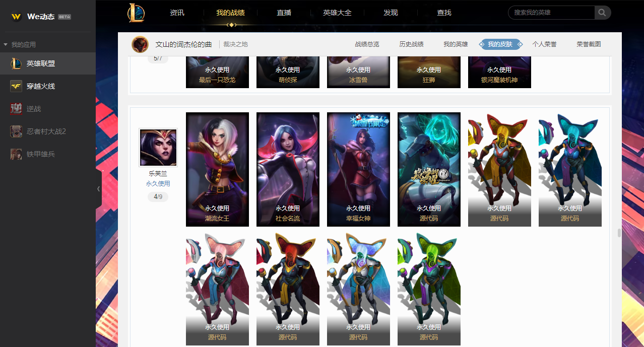Click the player profile avatar
Screen dimensions: 644x347
point(140,44)
